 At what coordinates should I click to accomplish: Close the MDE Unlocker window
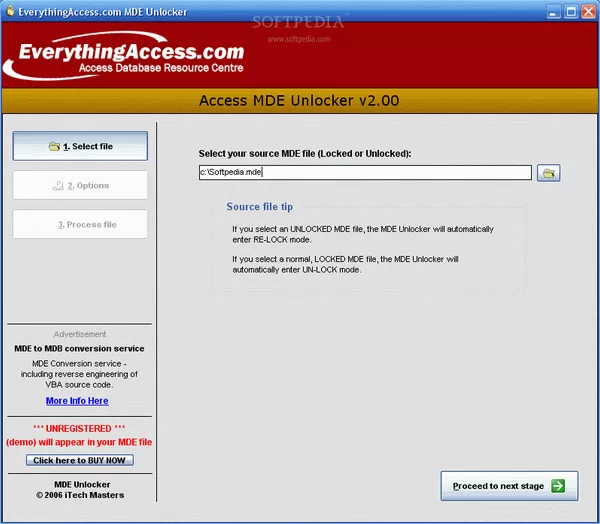pos(589,12)
